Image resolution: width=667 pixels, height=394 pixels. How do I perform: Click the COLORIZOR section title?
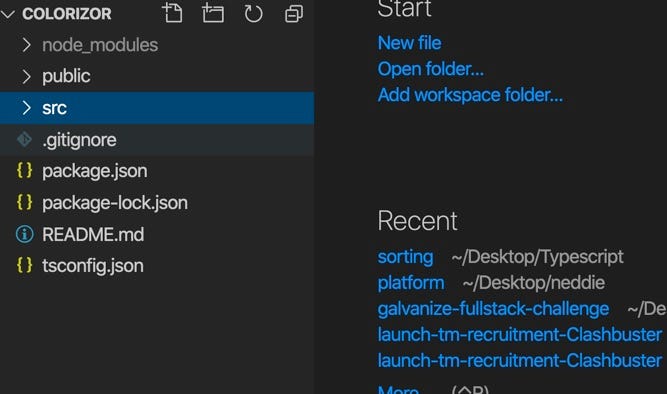click(67, 14)
